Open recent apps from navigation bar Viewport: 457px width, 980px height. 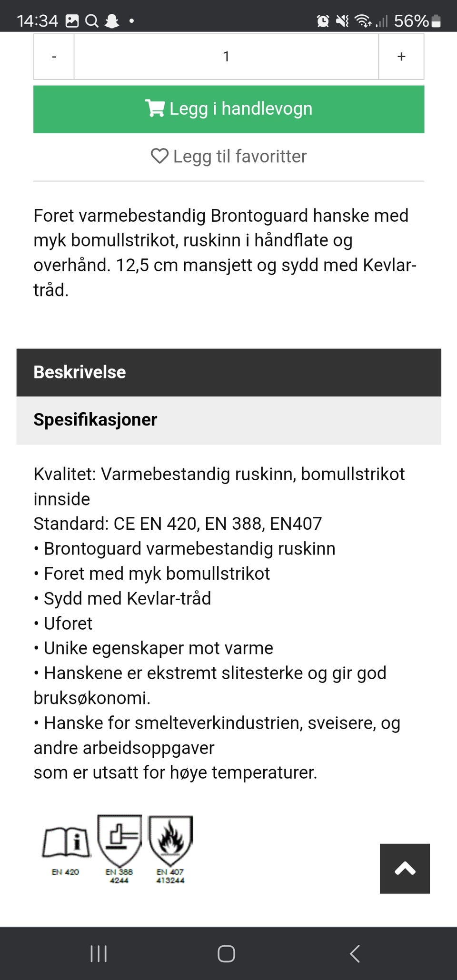pyautogui.click(x=99, y=954)
